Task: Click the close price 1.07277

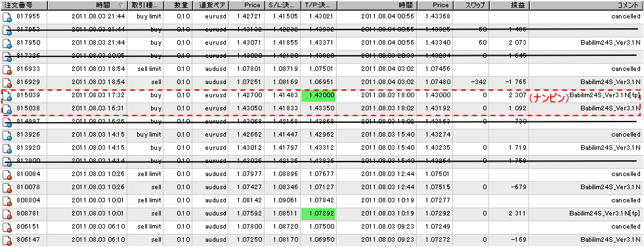Action: [x=439, y=200]
